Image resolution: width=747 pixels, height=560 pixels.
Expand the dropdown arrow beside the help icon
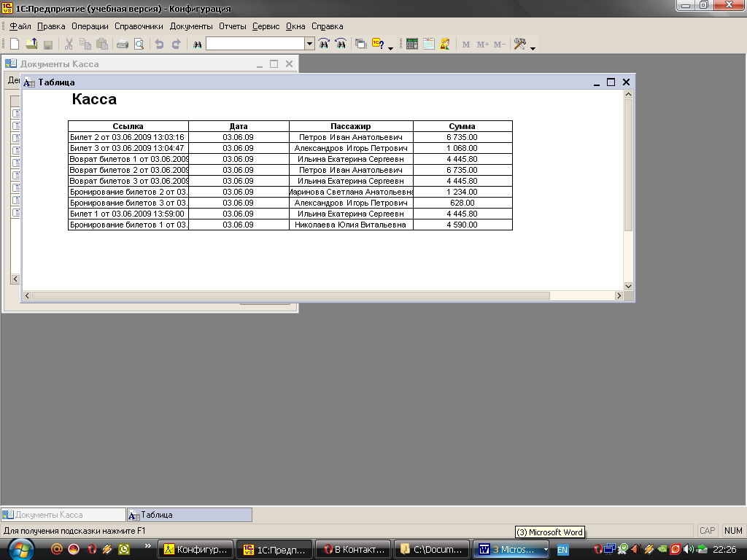[390, 47]
